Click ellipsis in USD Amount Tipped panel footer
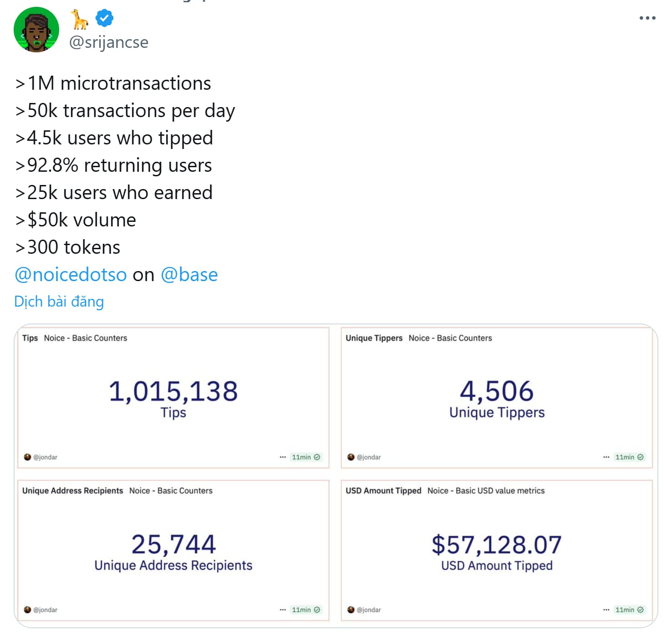 (x=606, y=610)
